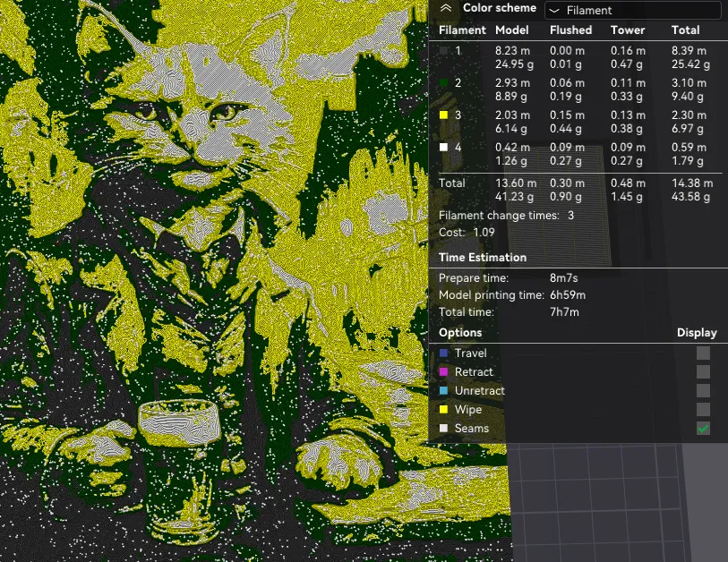This screenshot has height=562, width=728.
Task: Open the Filament color scheme dropdown
Action: pos(632,10)
